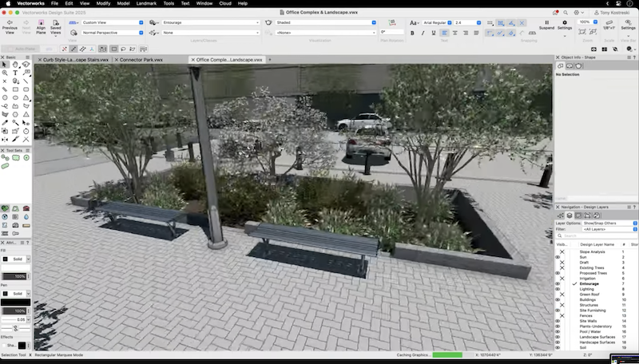
Task: Click the pen color black swatch
Action: [15, 302]
